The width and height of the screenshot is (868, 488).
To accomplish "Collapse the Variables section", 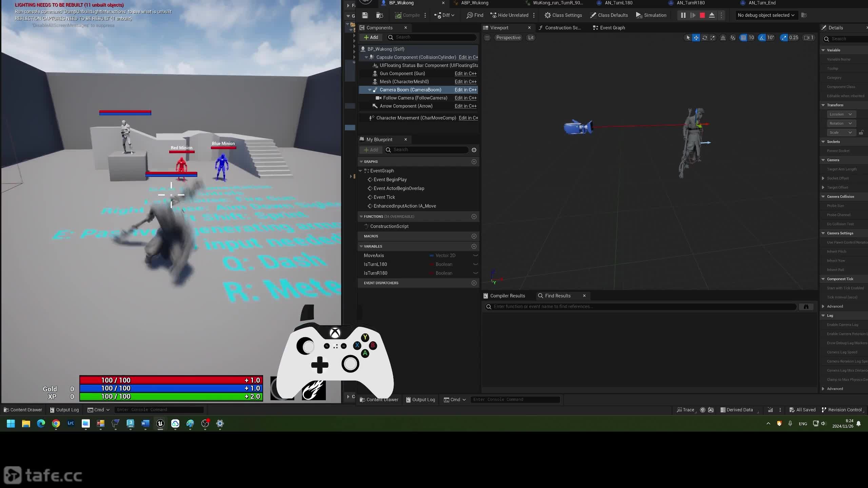I will pyautogui.click(x=361, y=246).
